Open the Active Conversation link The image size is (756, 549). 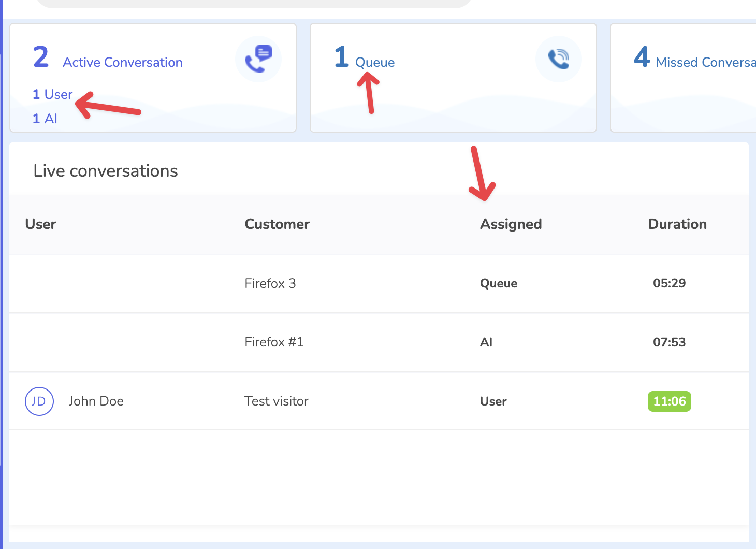[x=122, y=63]
